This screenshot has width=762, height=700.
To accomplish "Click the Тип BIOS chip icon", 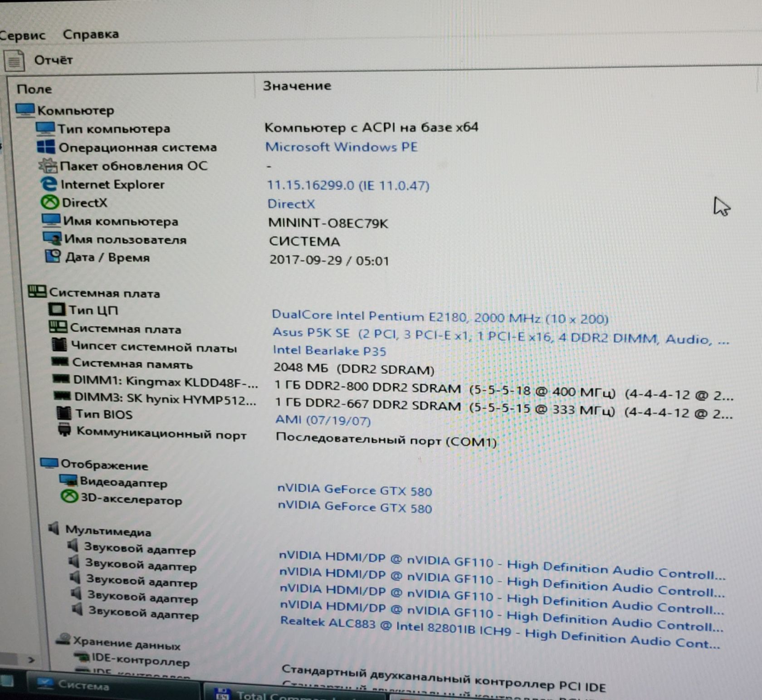I will 64,413.
